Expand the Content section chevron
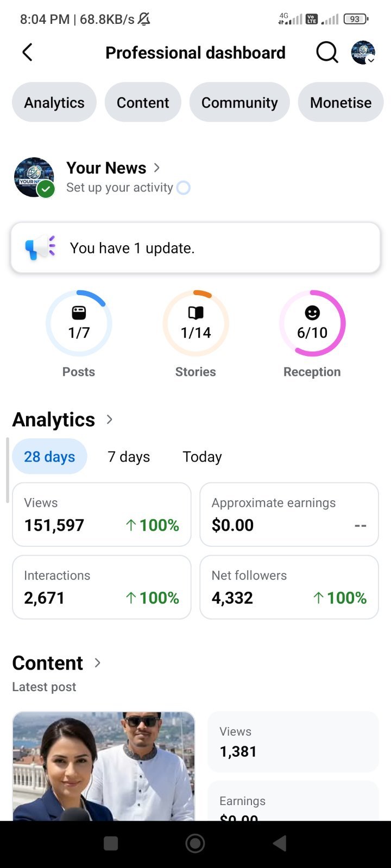Image resolution: width=391 pixels, height=868 pixels. 97,662
